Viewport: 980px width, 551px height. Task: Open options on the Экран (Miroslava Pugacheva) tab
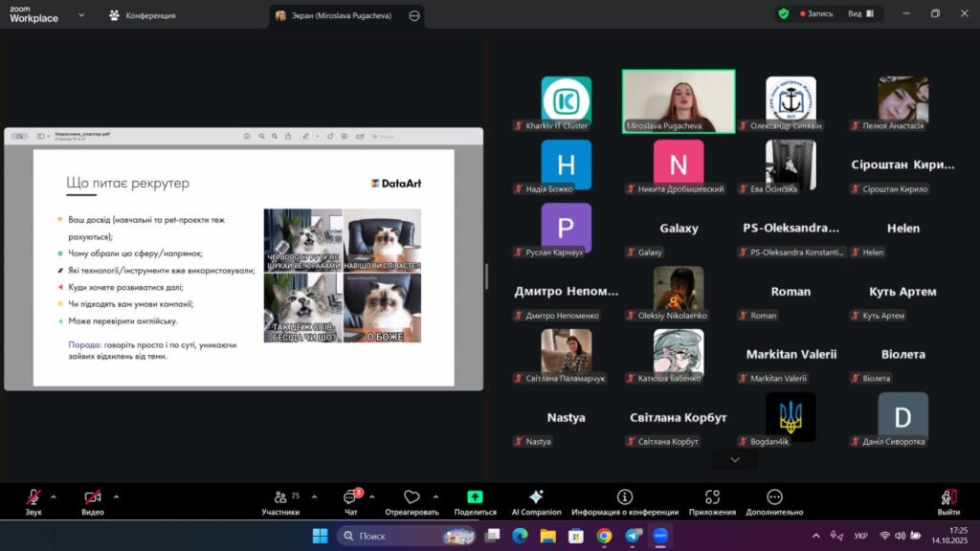(x=413, y=16)
